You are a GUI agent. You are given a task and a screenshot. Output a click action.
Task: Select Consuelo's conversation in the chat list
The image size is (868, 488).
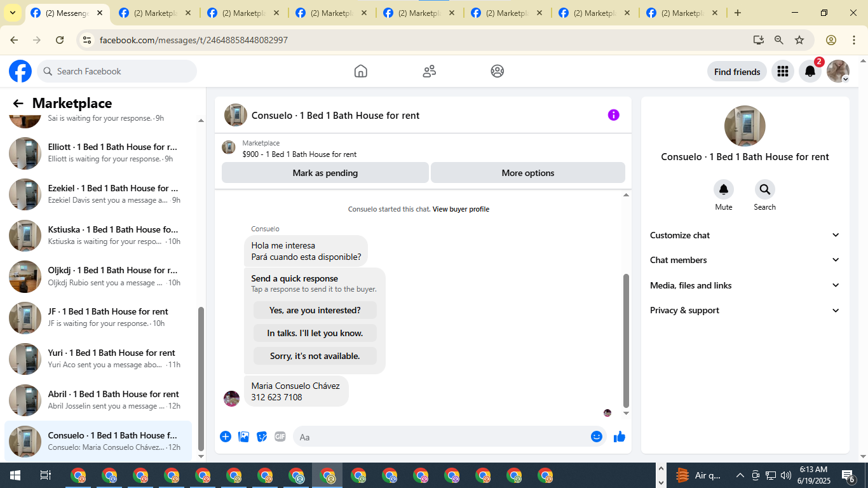point(98,442)
